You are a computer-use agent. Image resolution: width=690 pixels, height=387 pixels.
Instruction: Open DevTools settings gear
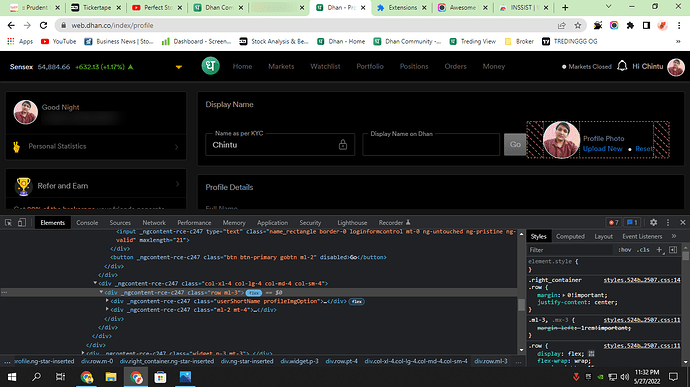click(653, 222)
